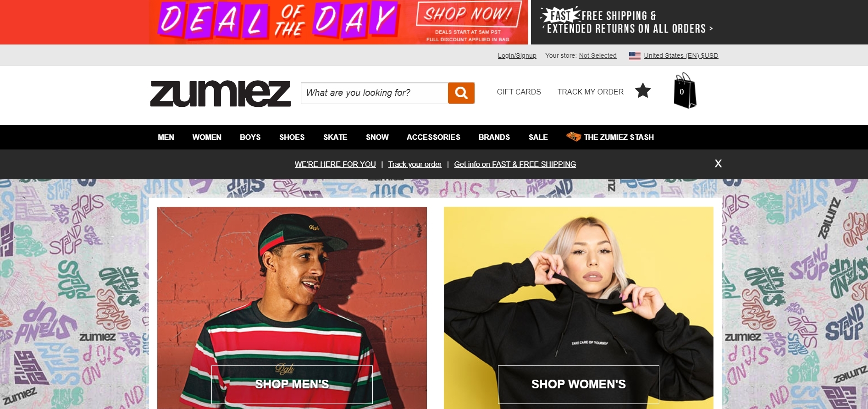Click the SHOP WOMEN'S button
868x409 pixels.
click(x=578, y=384)
